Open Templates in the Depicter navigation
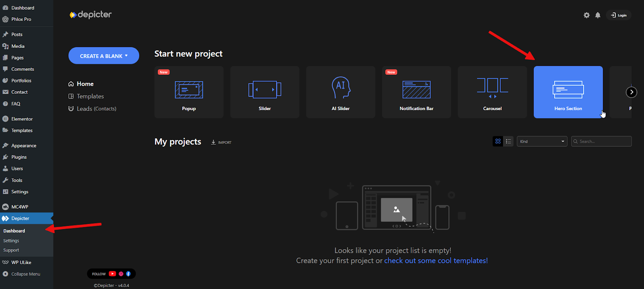 pyautogui.click(x=86, y=96)
